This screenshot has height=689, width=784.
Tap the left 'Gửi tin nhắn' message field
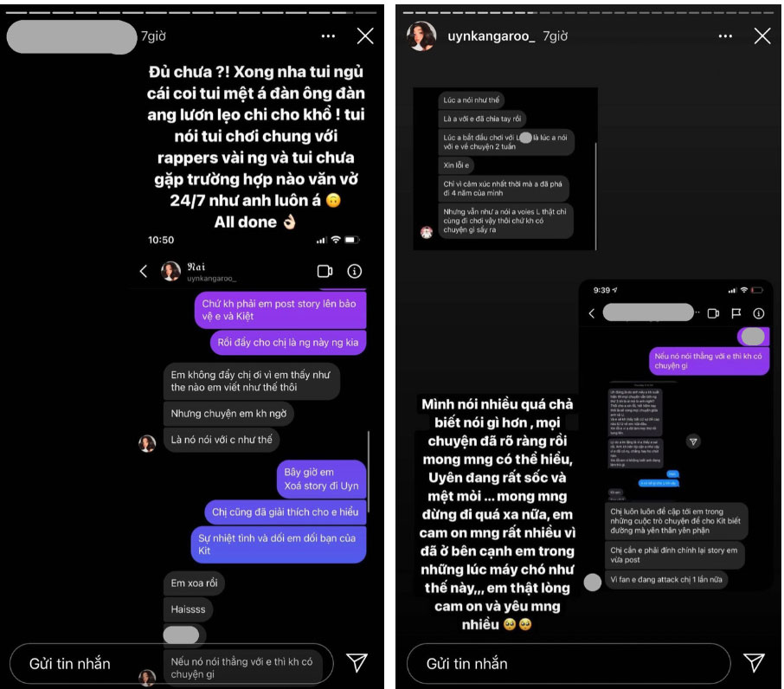[171, 664]
